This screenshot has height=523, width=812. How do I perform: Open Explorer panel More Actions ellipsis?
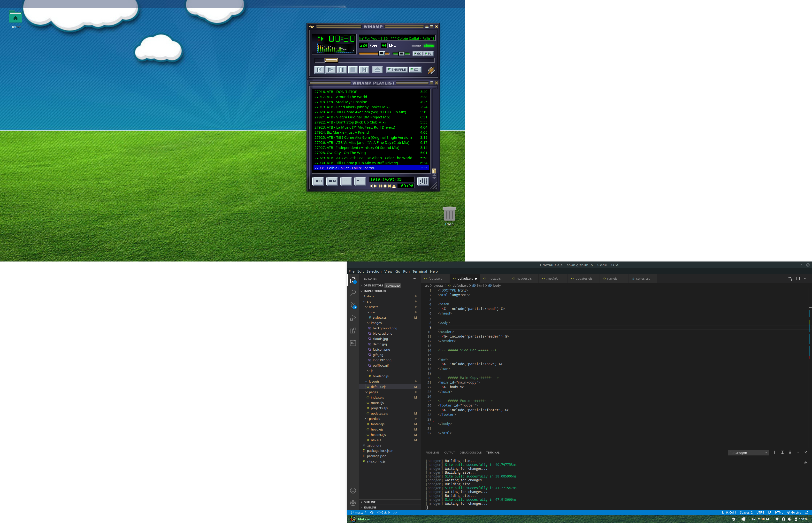click(x=414, y=278)
